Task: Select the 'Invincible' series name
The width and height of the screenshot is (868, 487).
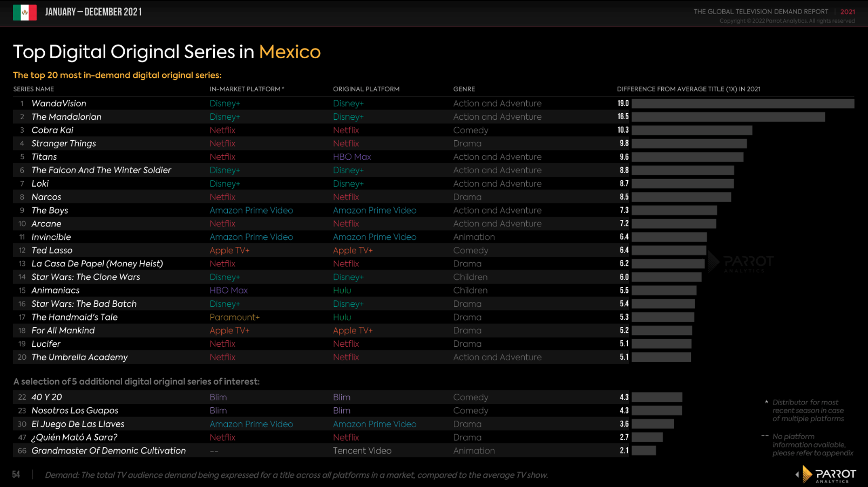Action: pyautogui.click(x=51, y=237)
